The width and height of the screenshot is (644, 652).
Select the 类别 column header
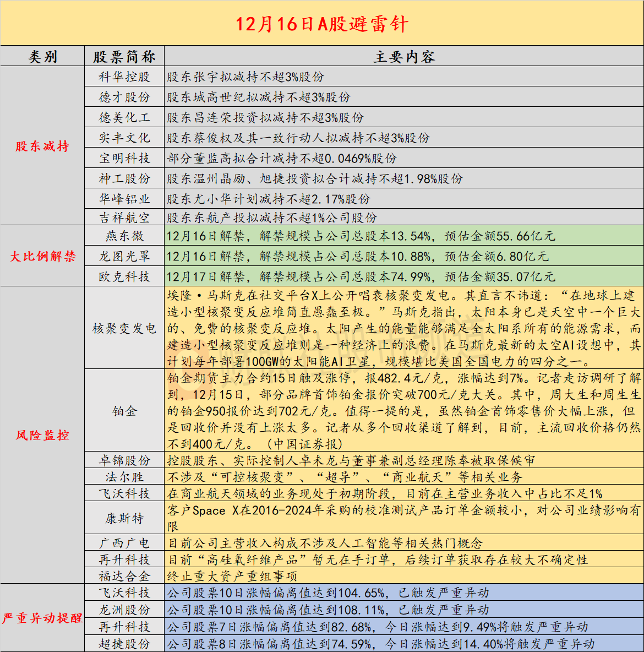click(42, 57)
